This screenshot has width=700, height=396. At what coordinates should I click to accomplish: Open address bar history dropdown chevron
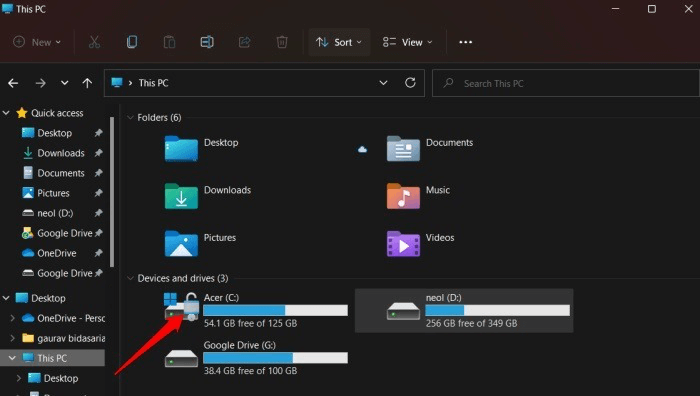click(383, 83)
